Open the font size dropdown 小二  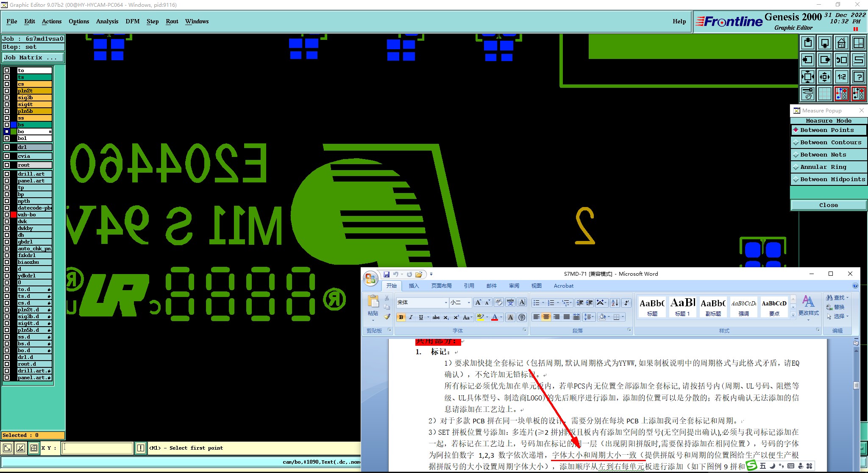pyautogui.click(x=468, y=302)
